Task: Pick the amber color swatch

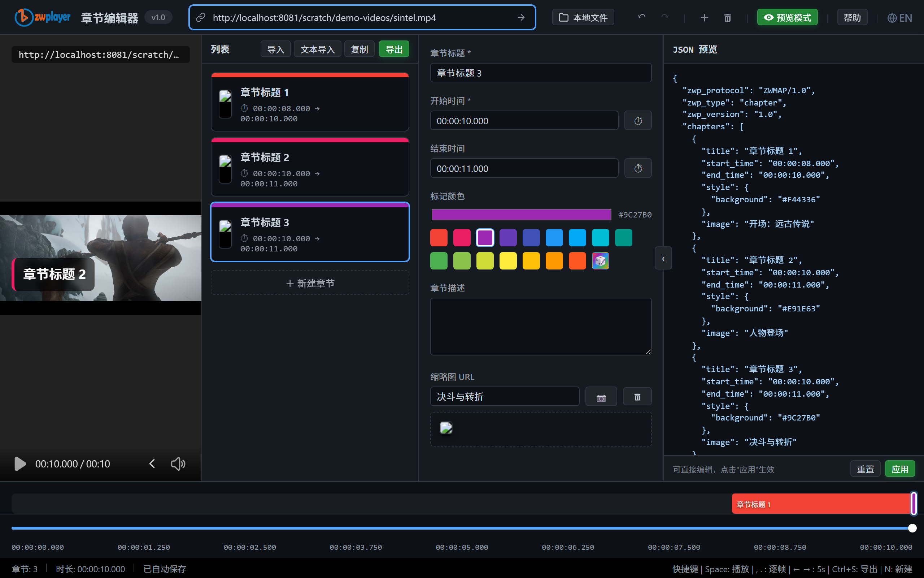Action: (x=531, y=261)
